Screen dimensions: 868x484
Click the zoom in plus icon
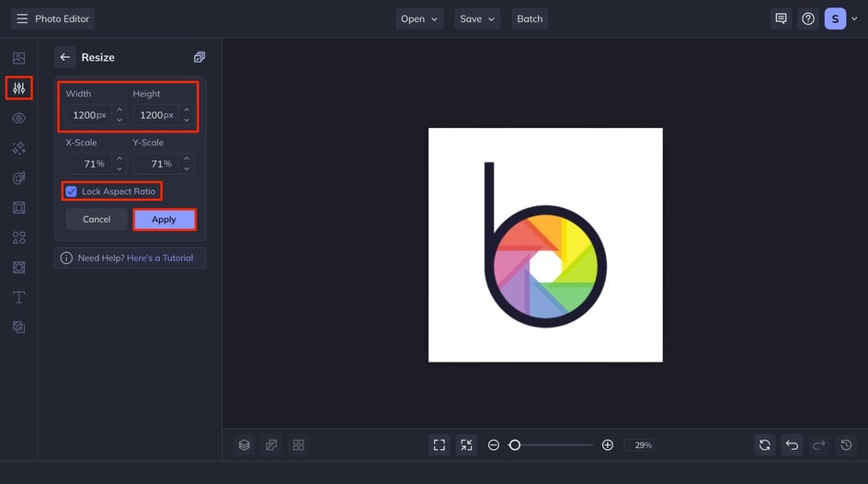pos(608,445)
